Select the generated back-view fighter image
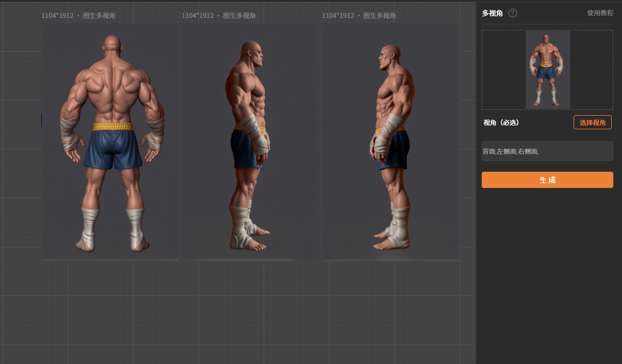 (110, 142)
